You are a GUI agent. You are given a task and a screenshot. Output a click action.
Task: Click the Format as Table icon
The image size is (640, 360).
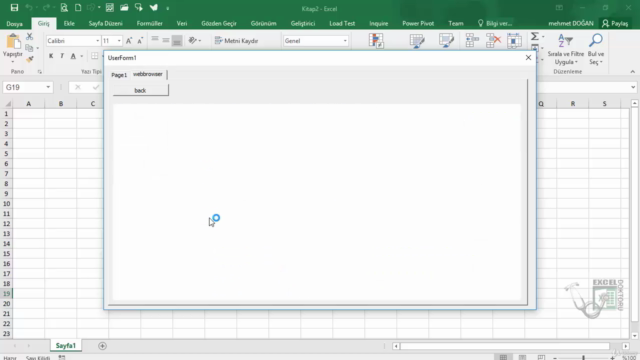click(x=417, y=41)
